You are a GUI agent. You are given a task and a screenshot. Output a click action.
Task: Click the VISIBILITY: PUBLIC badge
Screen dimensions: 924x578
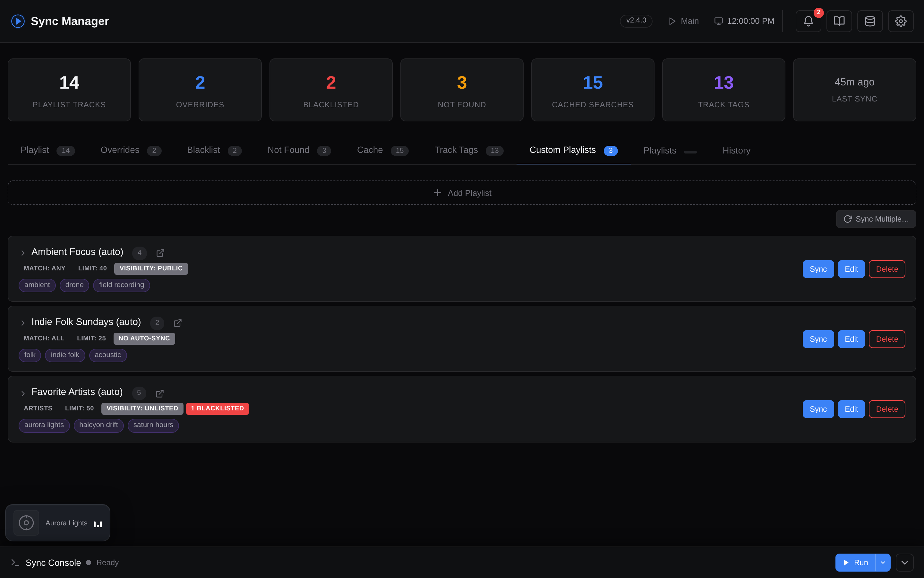click(x=151, y=269)
